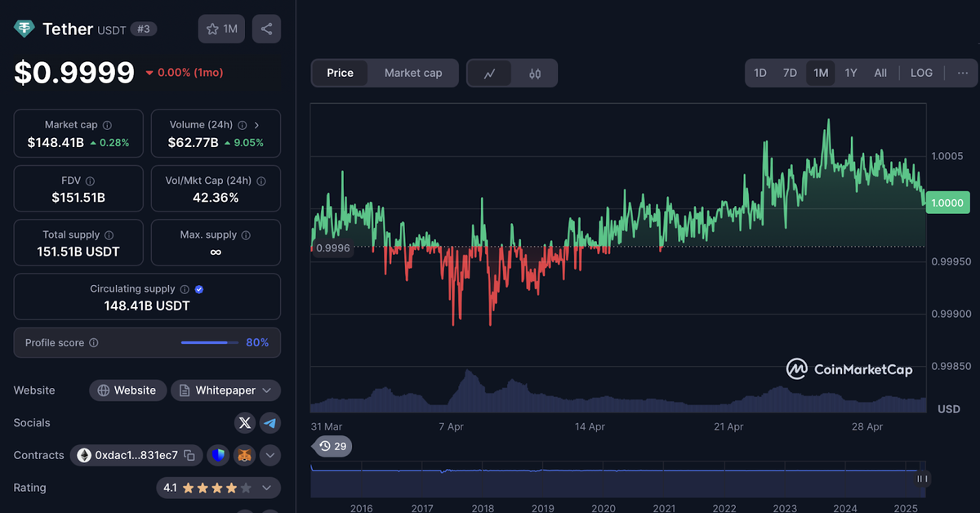Image resolution: width=980 pixels, height=513 pixels.
Task: Enable logarithmic scale with LOG toggle
Action: [921, 73]
